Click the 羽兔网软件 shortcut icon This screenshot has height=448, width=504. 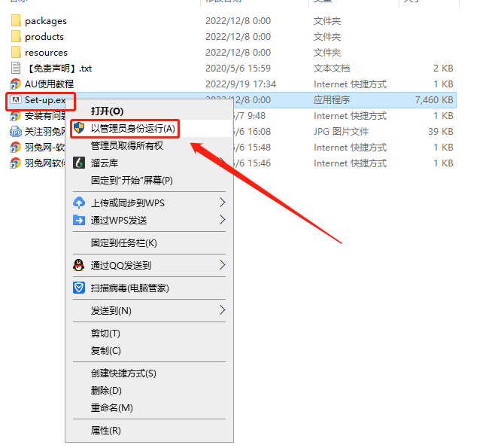[16, 163]
